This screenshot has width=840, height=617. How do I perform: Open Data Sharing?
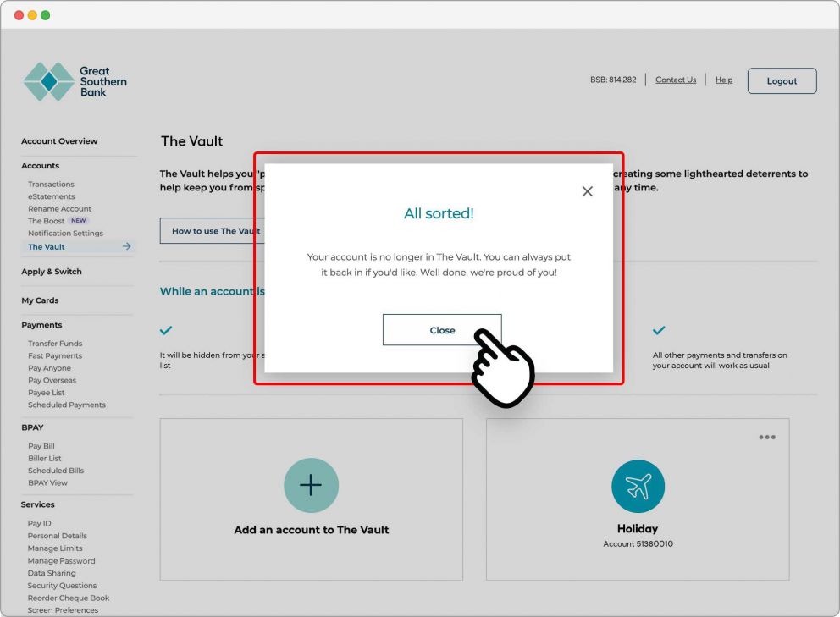pos(52,573)
